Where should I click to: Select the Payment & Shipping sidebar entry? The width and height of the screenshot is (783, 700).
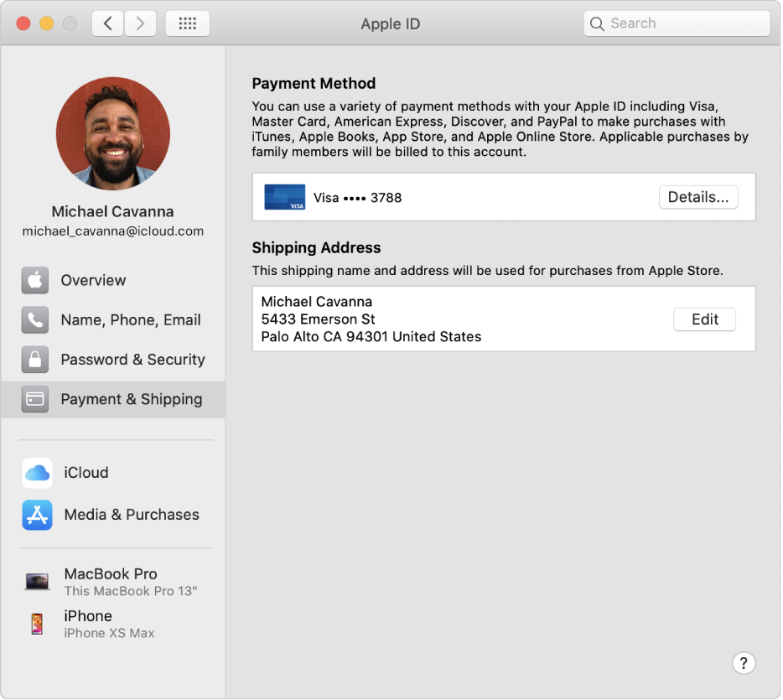coord(131,399)
